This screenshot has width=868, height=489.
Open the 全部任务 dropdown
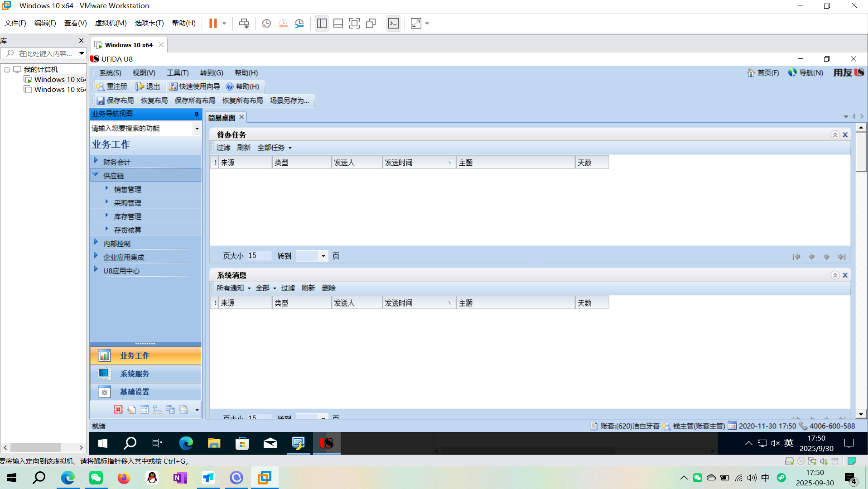(275, 148)
